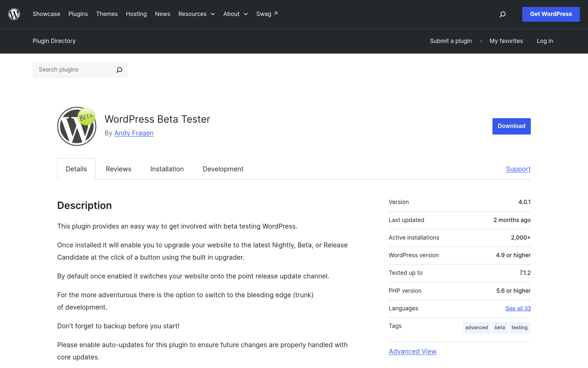The height and width of the screenshot is (368, 588).
Task: Open News in top navigation
Action: tap(162, 14)
